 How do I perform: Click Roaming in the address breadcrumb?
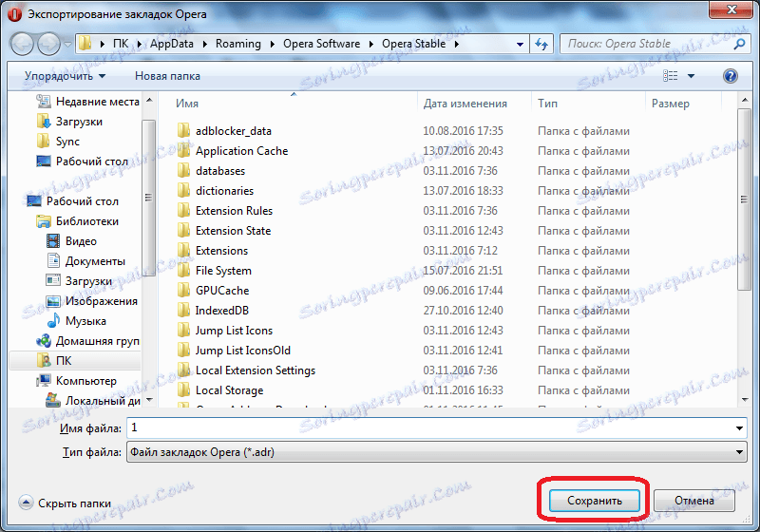point(238,44)
